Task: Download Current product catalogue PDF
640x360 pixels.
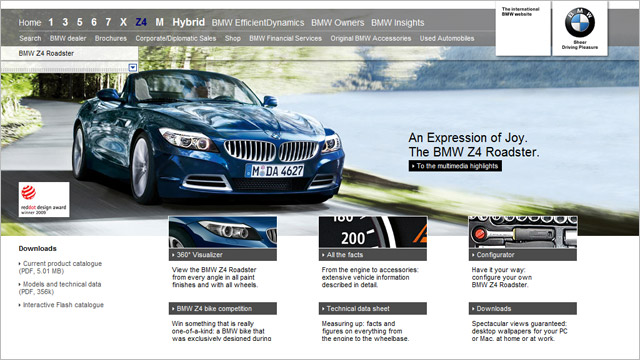Action: [x=60, y=267]
